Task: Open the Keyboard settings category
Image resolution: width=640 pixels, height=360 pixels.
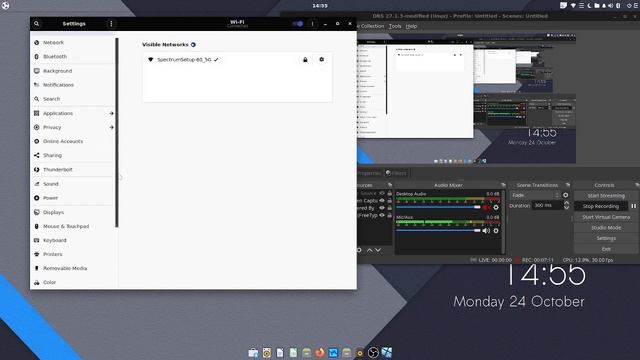Action: tap(73, 240)
